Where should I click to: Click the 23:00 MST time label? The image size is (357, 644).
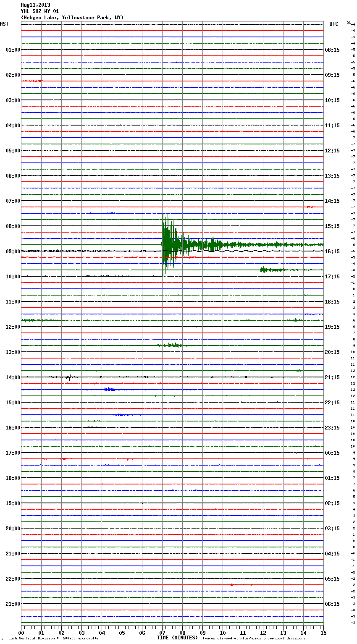(13, 604)
